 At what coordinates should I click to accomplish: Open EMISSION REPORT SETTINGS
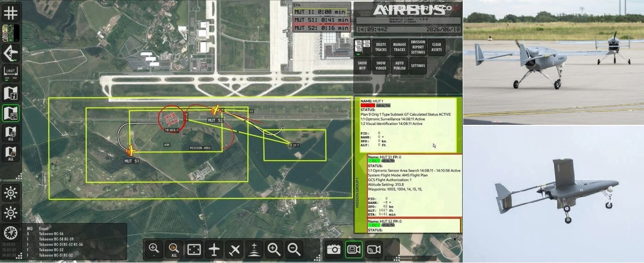(418, 47)
